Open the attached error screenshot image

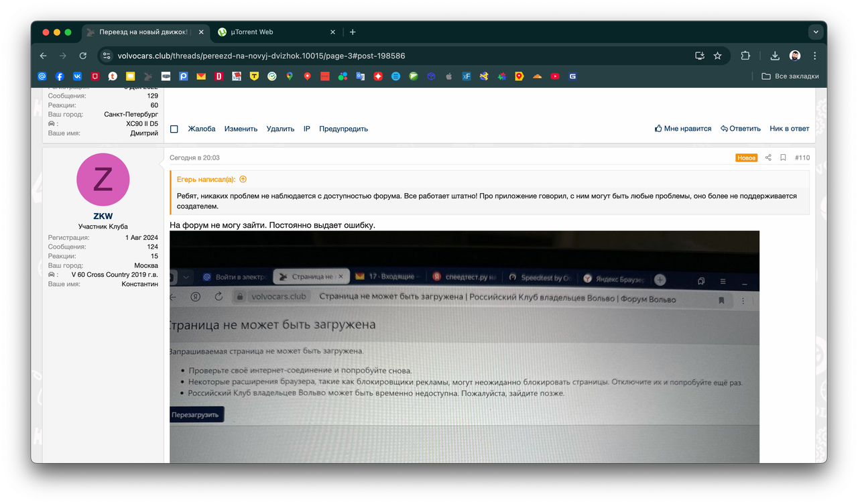(465, 347)
